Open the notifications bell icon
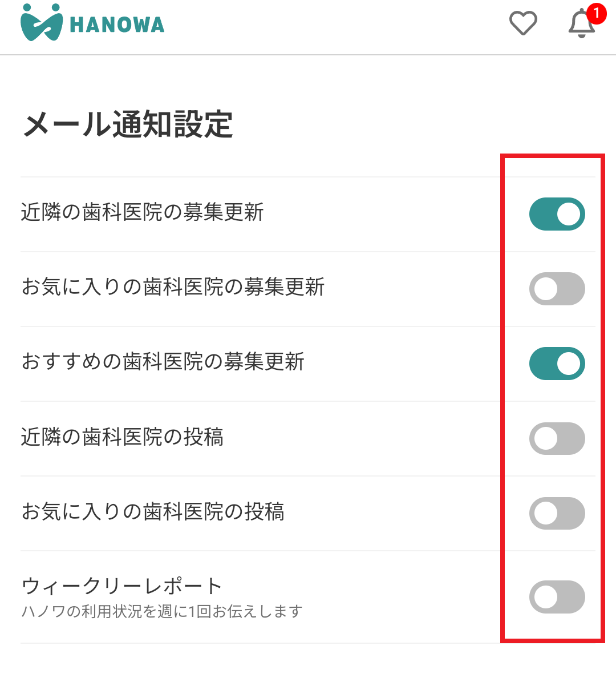 581,25
